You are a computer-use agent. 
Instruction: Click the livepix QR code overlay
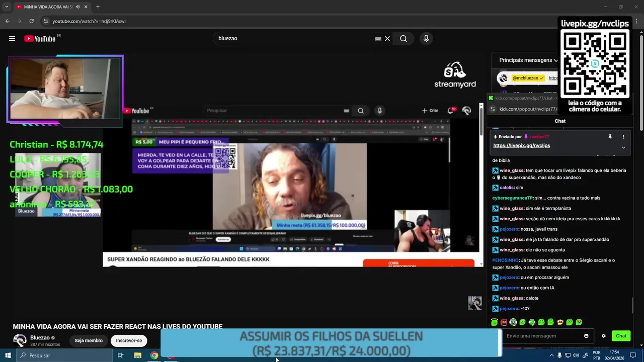(595, 64)
